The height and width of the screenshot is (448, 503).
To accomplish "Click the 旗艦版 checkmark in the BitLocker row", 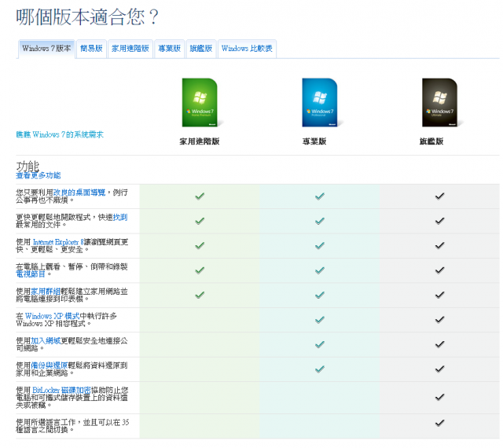I will point(439,397).
